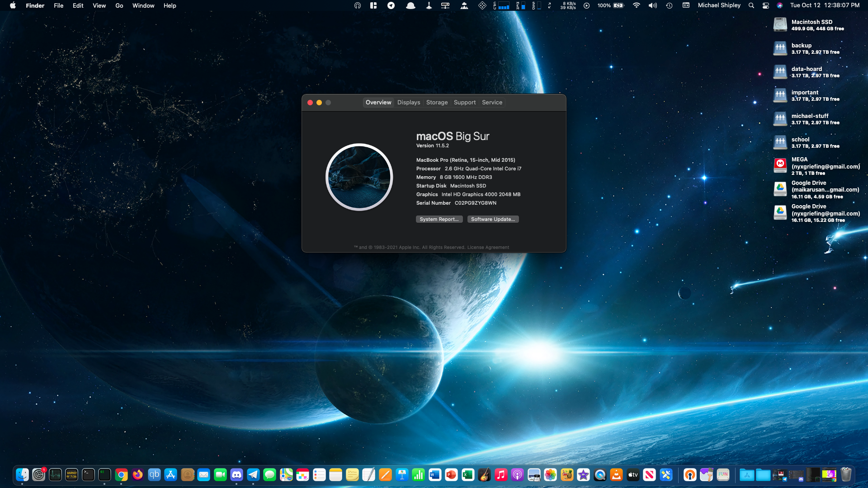This screenshot has width=868, height=488.
Task: Open Time Machine menu bar icon
Action: click(x=669, y=5)
